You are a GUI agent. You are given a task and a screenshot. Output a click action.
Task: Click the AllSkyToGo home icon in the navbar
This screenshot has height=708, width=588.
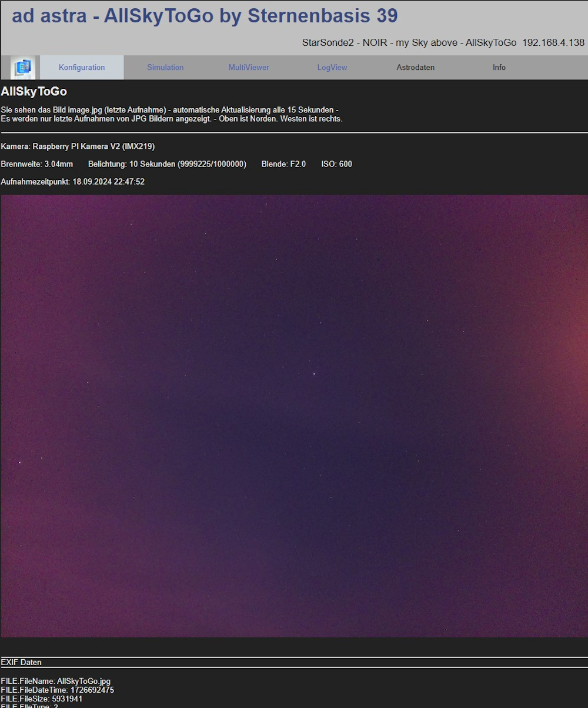[x=24, y=68]
